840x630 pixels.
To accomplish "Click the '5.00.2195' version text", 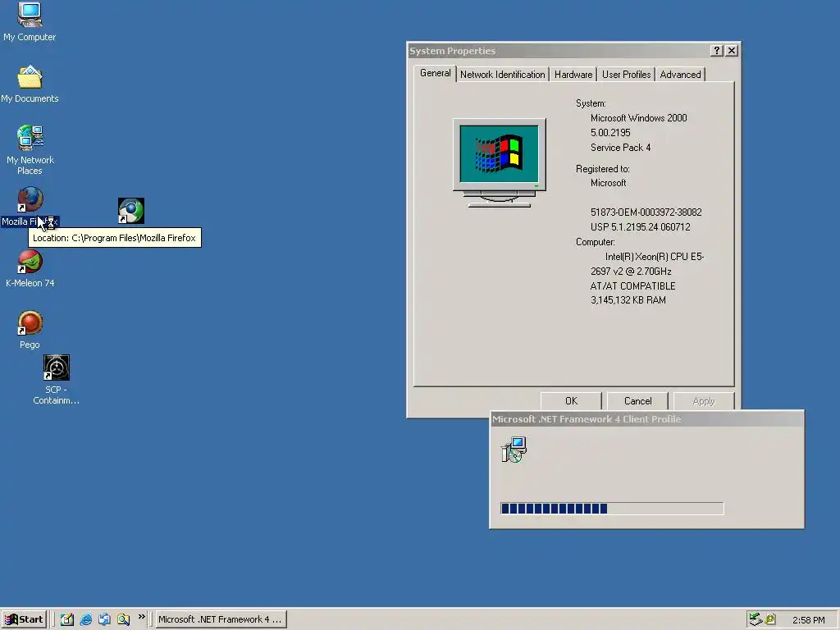I will click(610, 133).
